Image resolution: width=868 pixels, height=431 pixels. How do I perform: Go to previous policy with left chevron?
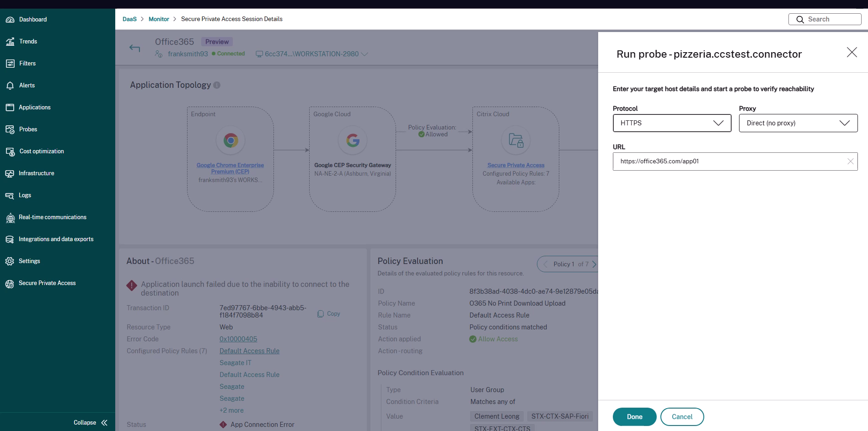545,264
